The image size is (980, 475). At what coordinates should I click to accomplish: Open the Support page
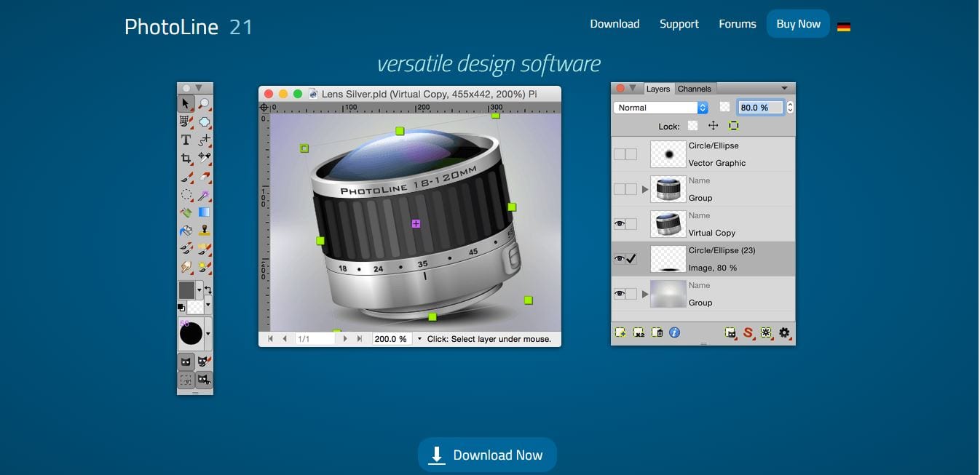click(x=679, y=24)
